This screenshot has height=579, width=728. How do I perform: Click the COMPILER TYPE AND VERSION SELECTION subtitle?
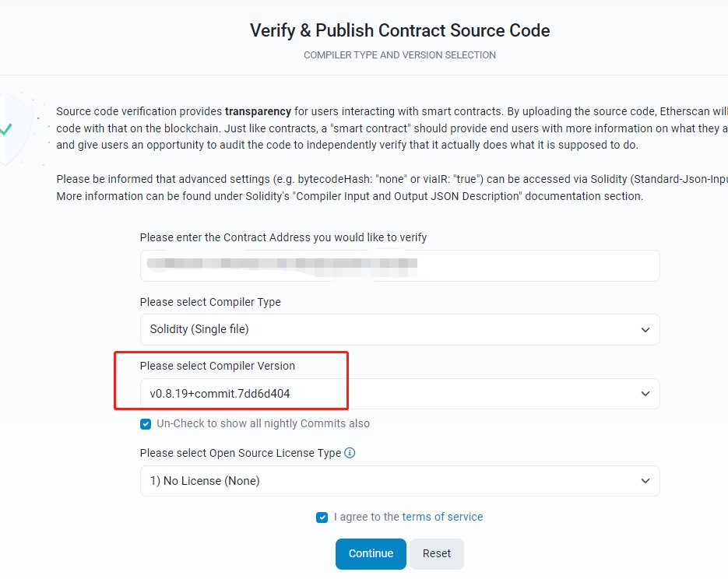(399, 55)
